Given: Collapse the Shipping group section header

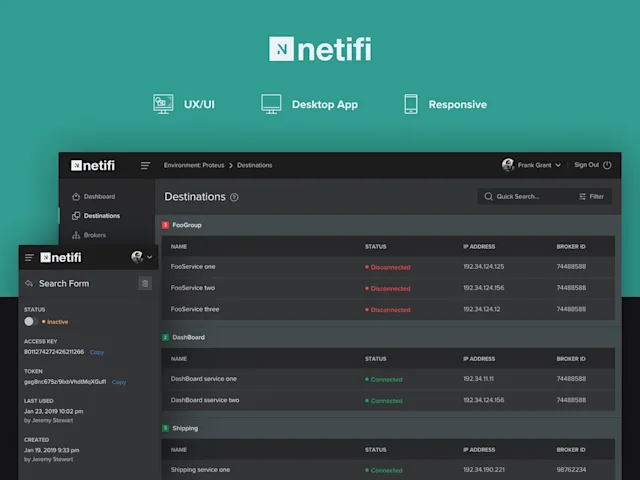Looking at the screenshot, I should [388, 428].
